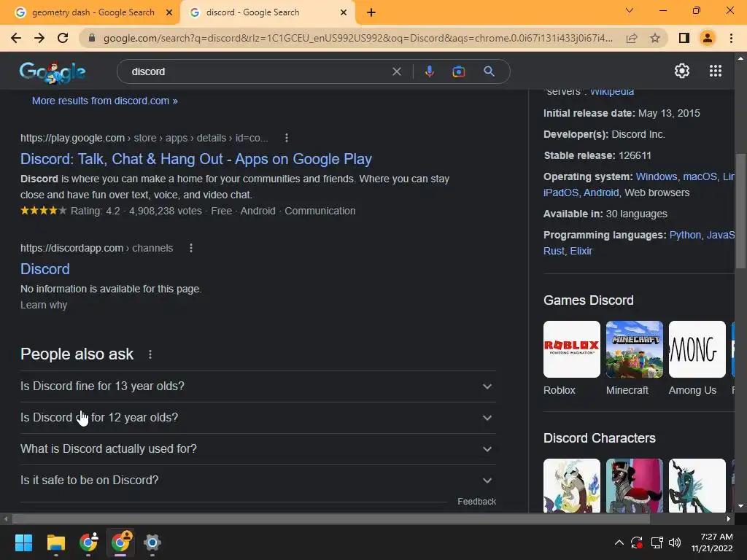Image resolution: width=747 pixels, height=560 pixels.
Task: Expand 'Is it safe to be on Discord?'
Action: point(258,481)
